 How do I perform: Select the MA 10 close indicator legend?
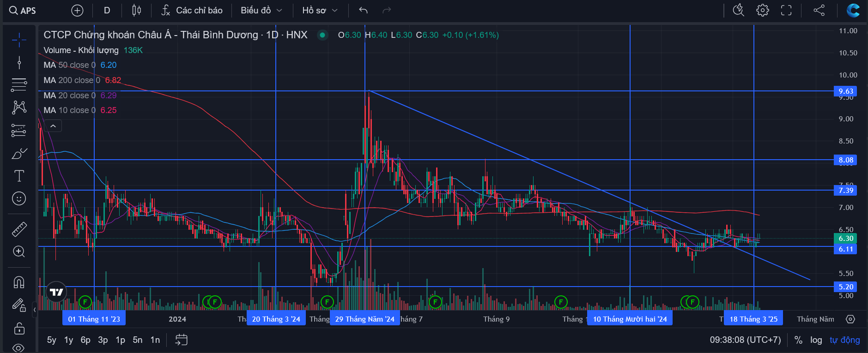pyautogui.click(x=80, y=110)
